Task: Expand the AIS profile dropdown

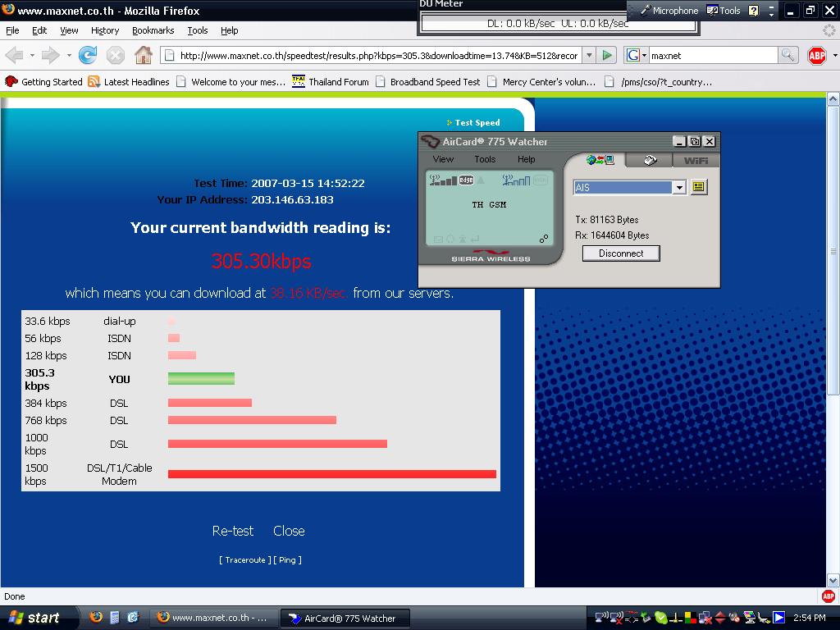Action: [x=679, y=188]
